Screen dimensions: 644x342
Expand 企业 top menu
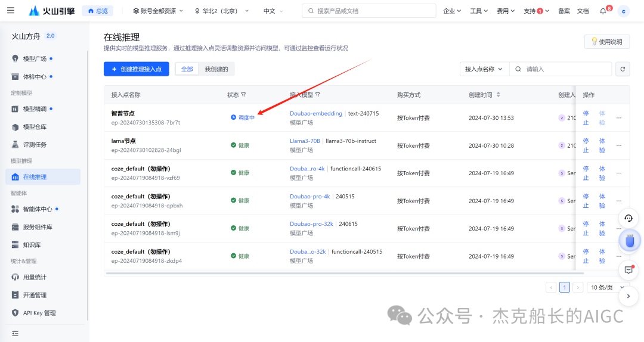click(452, 11)
